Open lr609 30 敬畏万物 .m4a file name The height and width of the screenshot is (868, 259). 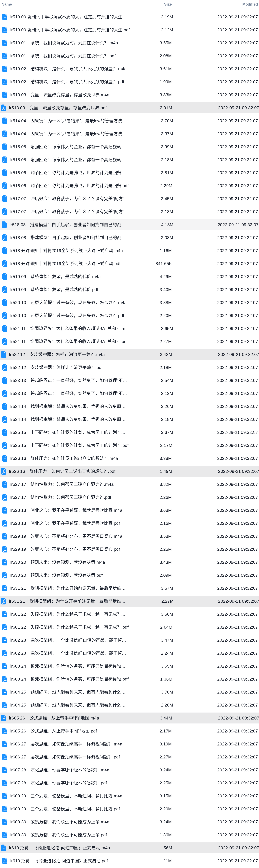(60, 822)
